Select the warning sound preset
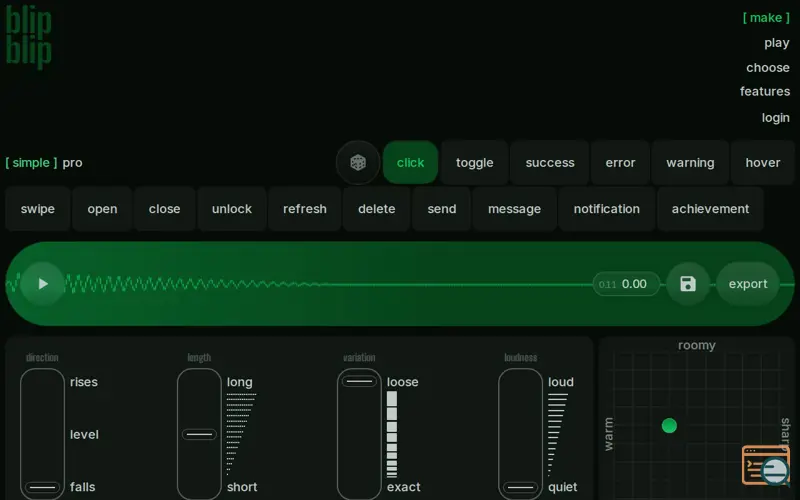 (690, 163)
